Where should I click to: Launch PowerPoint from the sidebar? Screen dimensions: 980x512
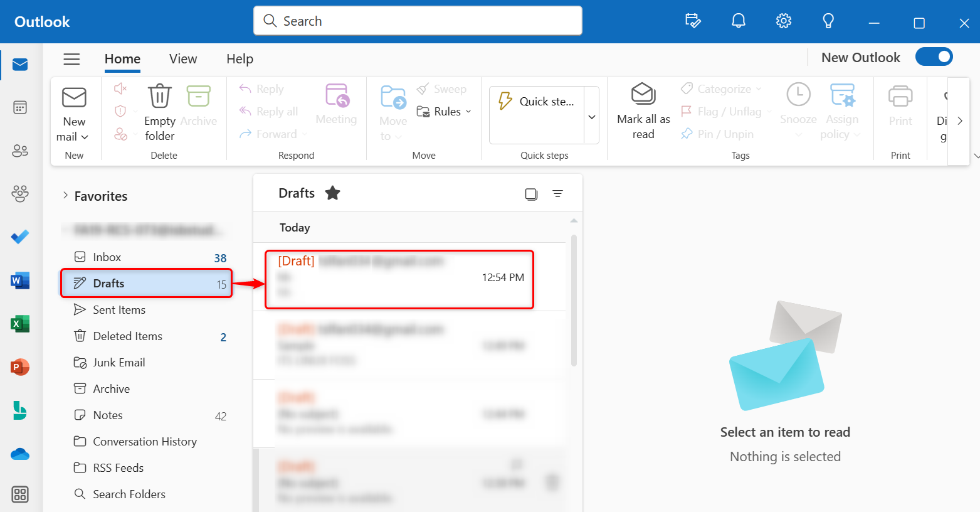tap(20, 367)
